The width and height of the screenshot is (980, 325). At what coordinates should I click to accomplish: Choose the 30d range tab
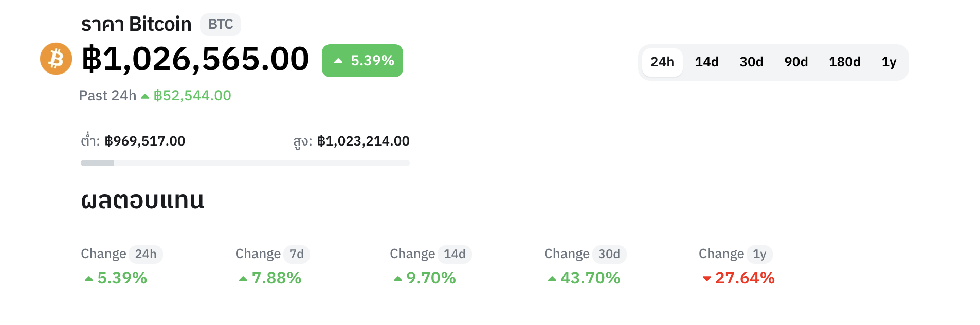click(751, 62)
